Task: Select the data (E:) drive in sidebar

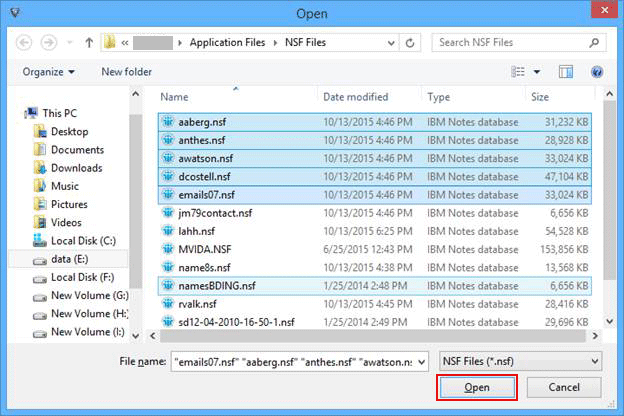Action: click(70, 258)
